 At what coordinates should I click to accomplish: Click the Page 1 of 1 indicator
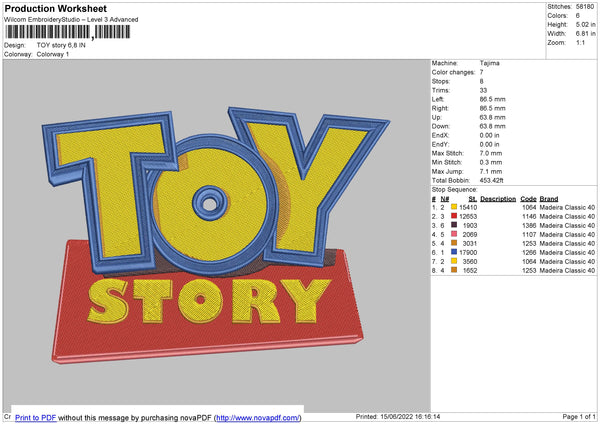click(579, 417)
